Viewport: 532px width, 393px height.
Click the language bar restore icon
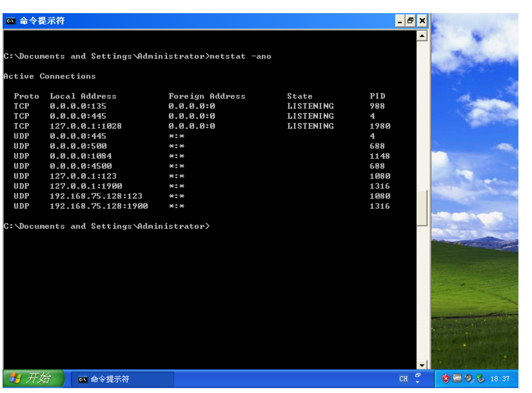pyautogui.click(x=418, y=375)
